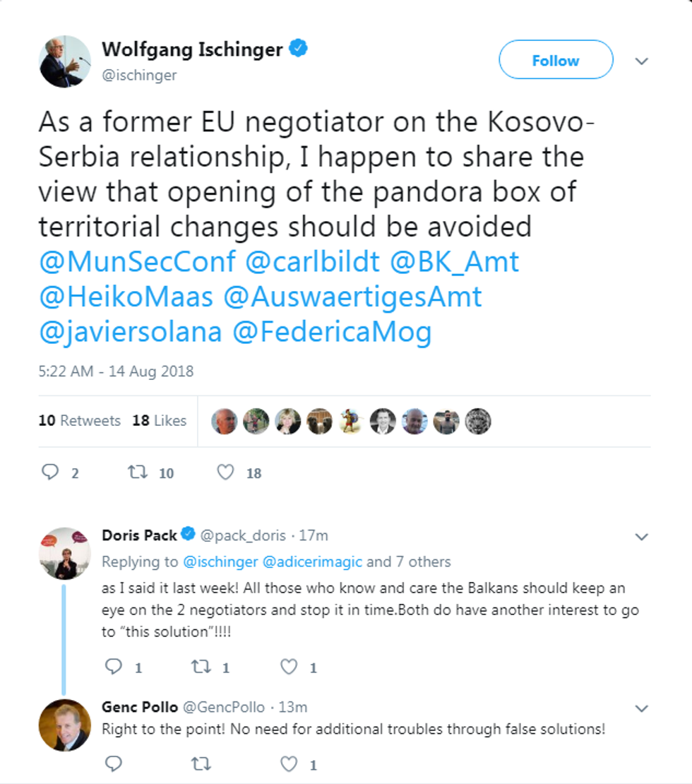
Task: Reply to Wolfgang Ischinger's main tweet
Action: point(49,472)
